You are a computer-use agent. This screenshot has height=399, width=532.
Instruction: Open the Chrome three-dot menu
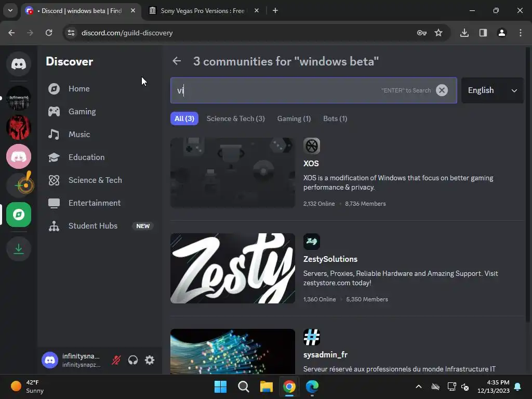(x=521, y=33)
